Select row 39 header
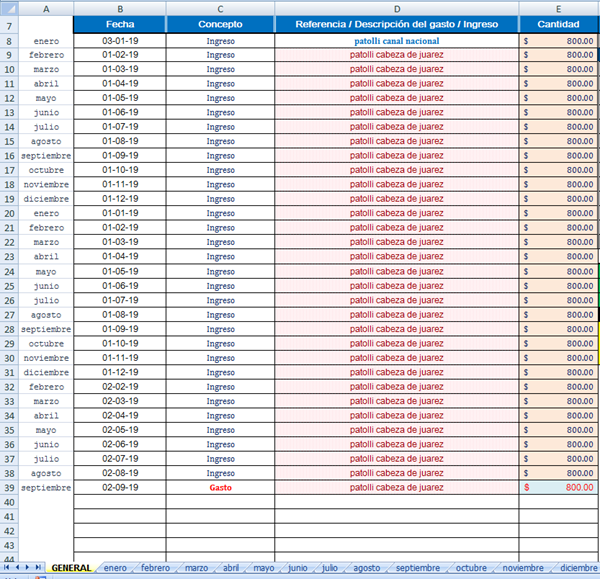Viewport: 600px width, 579px height. coord(8,487)
